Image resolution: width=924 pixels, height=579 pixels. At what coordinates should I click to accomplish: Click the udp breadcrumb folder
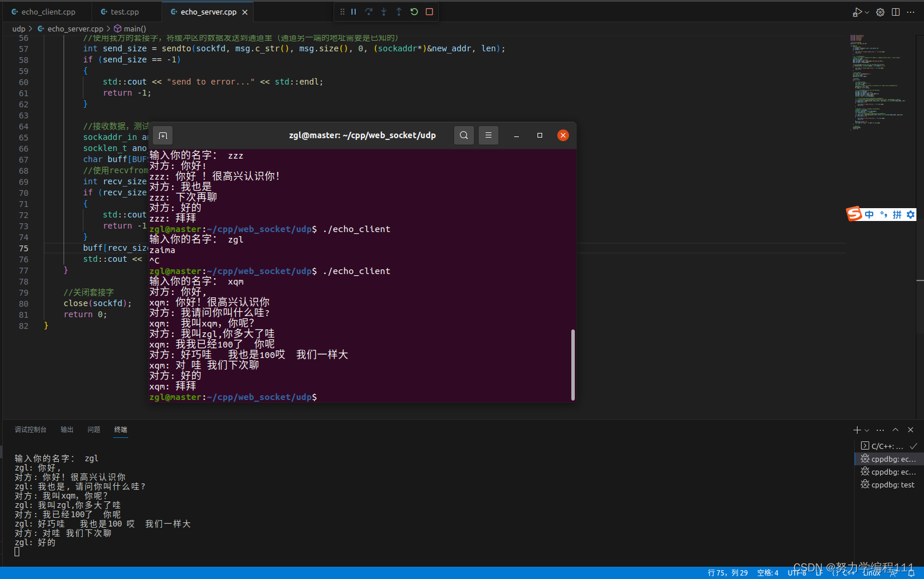tap(19, 29)
